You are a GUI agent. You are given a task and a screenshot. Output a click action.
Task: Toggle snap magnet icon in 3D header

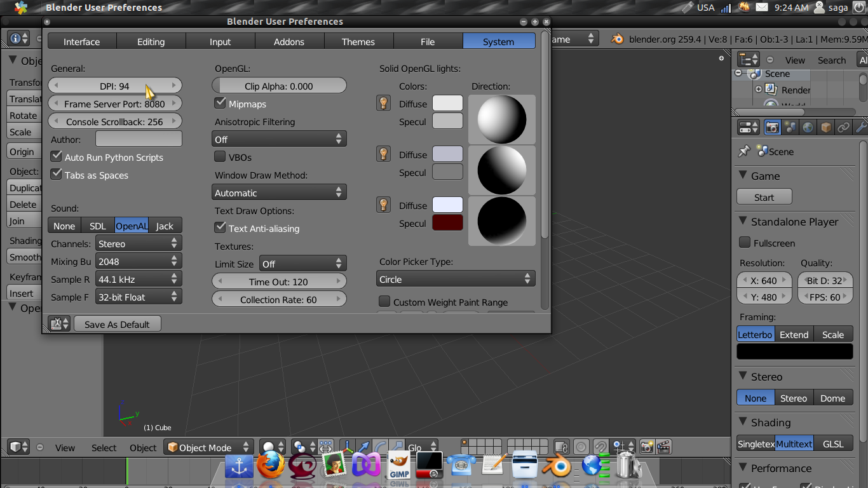[600, 447]
